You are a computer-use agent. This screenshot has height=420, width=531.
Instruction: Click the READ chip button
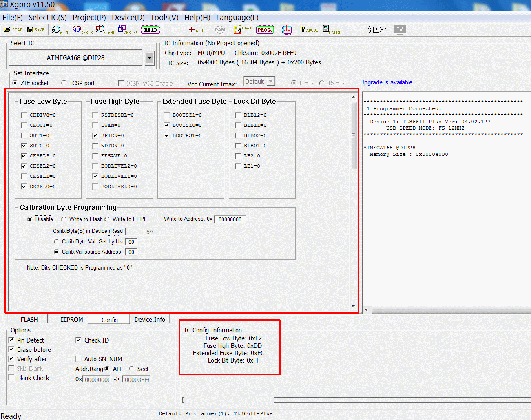click(150, 30)
